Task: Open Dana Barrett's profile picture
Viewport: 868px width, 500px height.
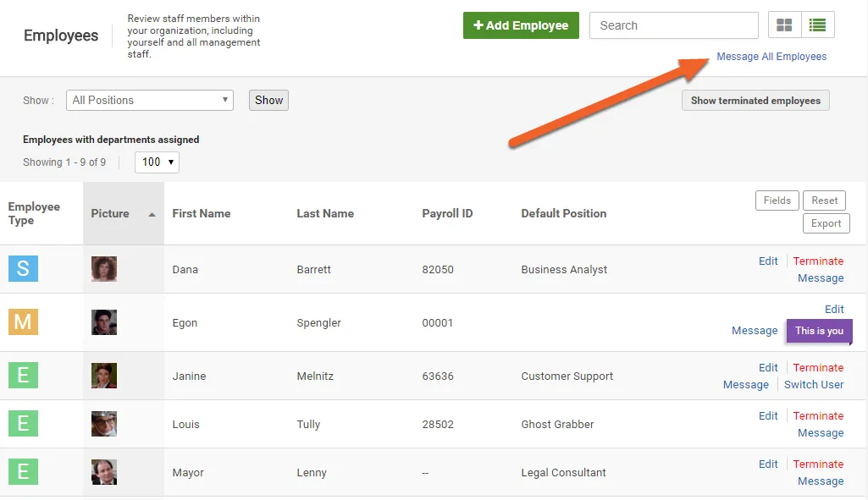Action: pyautogui.click(x=104, y=269)
